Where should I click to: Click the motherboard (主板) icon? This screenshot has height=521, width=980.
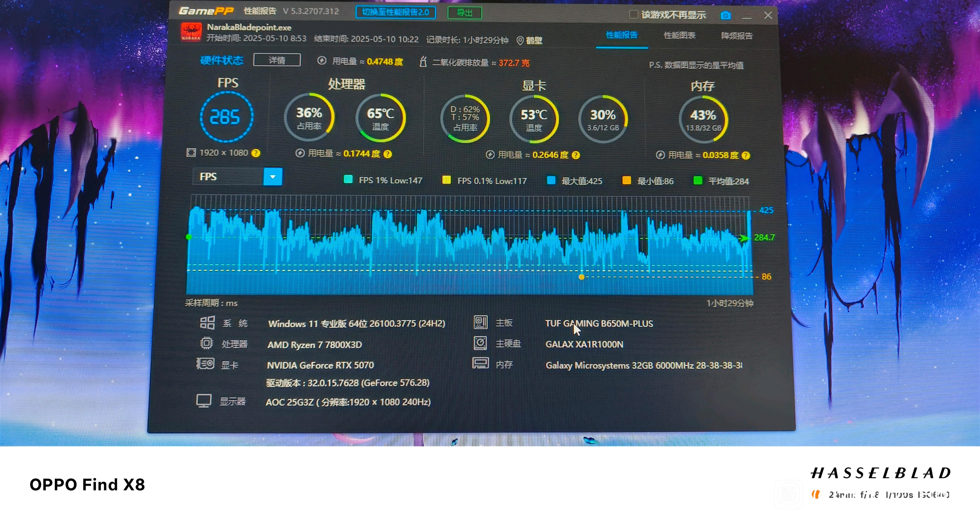point(480,322)
